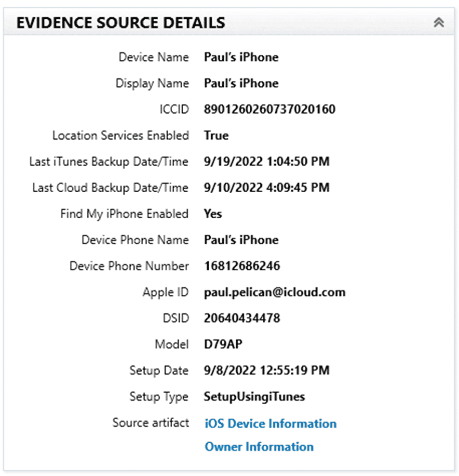Select the DSID value 20640434478
459x476 pixels.
(242, 318)
